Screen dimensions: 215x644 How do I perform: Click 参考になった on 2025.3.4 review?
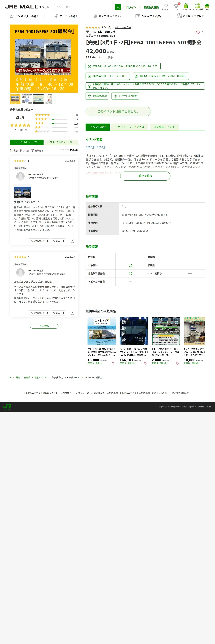(x=39, y=313)
